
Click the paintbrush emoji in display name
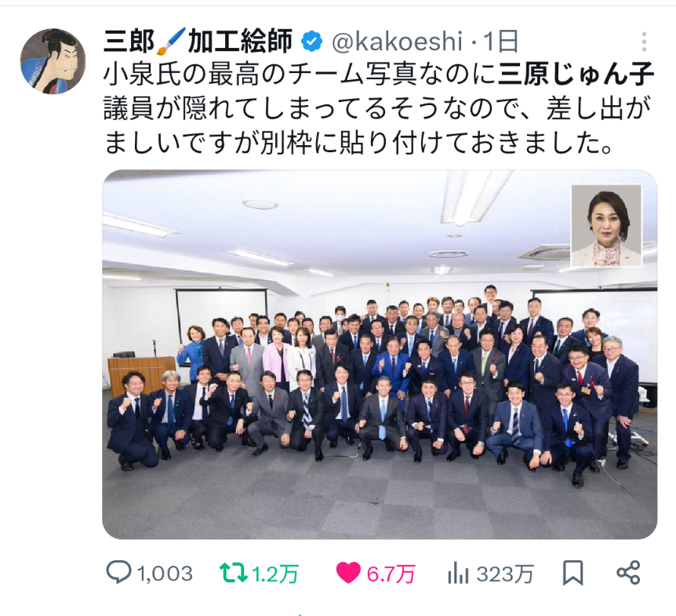tap(171, 42)
